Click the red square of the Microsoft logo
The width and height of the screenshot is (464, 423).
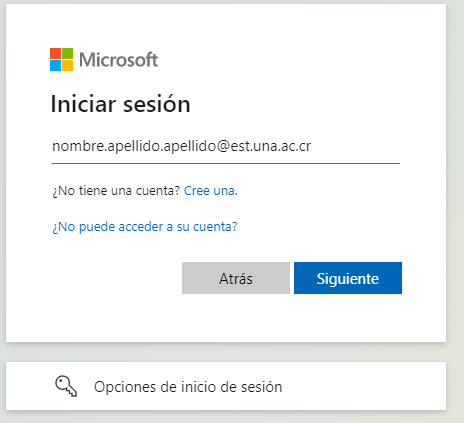[55, 54]
